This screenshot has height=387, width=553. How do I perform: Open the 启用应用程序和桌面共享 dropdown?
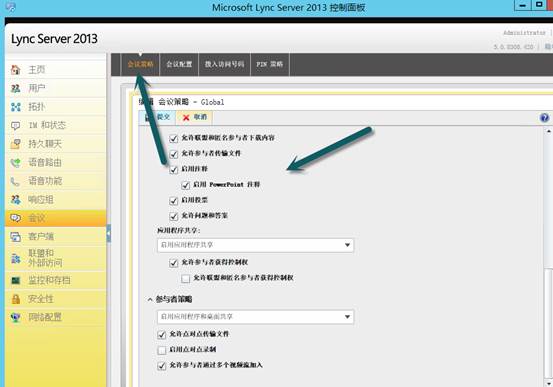[255, 317]
